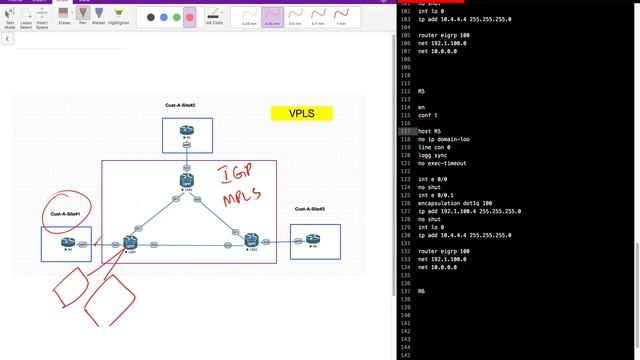Click the Cust-A-Site#1 label
The width and height of the screenshot is (640, 360).
coord(65,214)
